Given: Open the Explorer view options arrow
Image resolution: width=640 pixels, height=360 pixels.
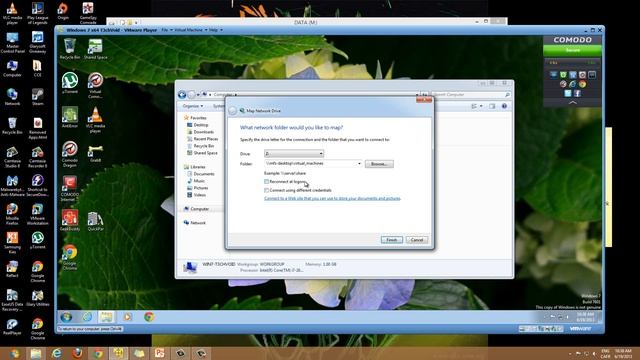Looking at the screenshot, I should coord(481,106).
